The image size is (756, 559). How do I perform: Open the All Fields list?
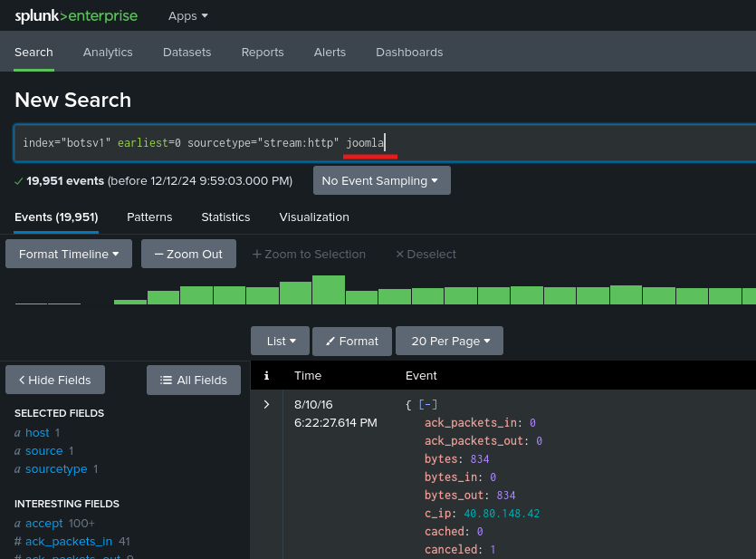click(194, 380)
